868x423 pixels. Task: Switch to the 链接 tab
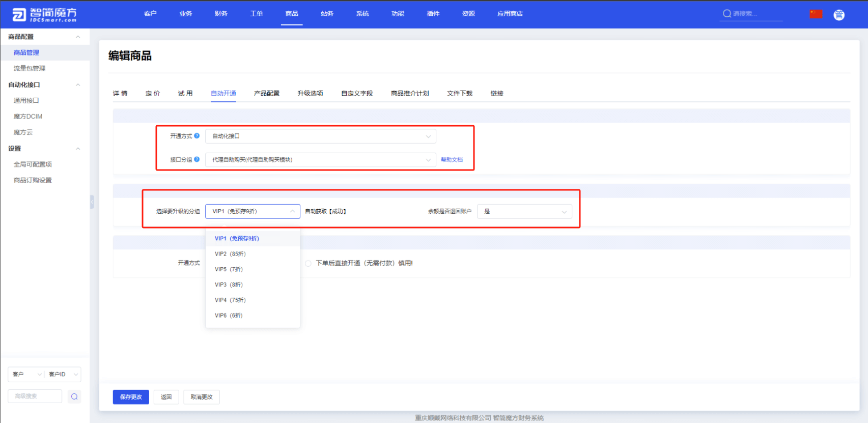(x=497, y=93)
